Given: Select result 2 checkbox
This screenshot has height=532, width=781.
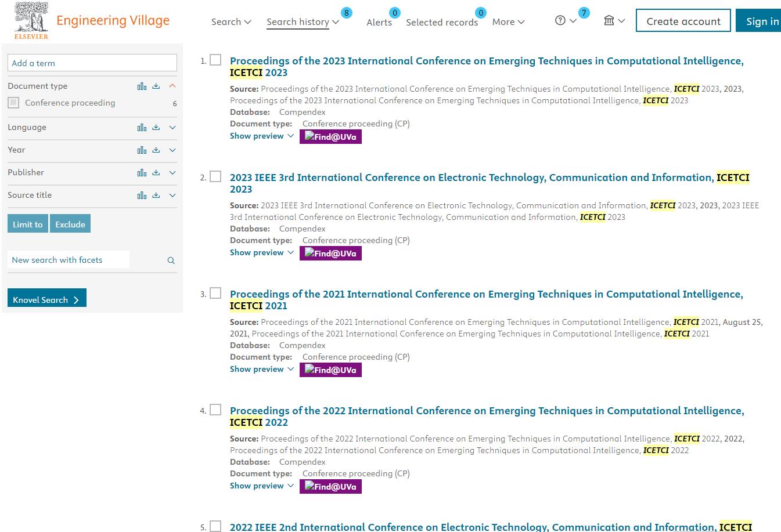Looking at the screenshot, I should [215, 176].
